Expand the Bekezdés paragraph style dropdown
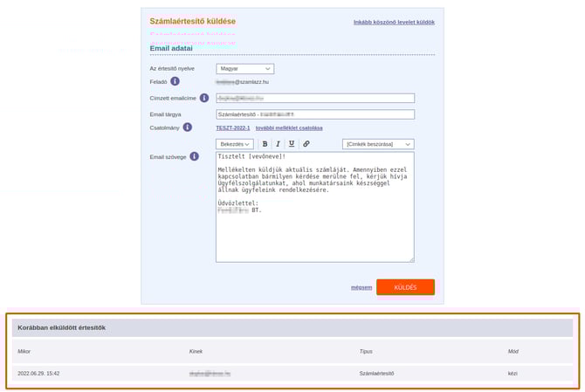This screenshot has width=585, height=392. 235,144
